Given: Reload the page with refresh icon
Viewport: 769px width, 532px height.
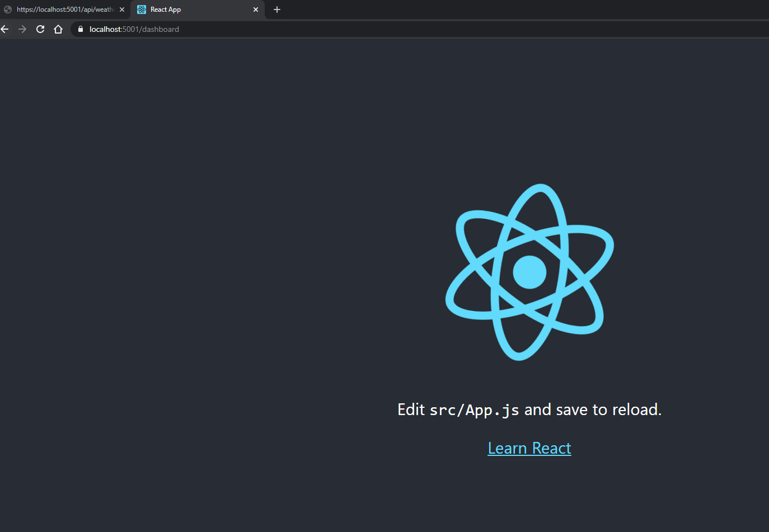Looking at the screenshot, I should pyautogui.click(x=40, y=29).
